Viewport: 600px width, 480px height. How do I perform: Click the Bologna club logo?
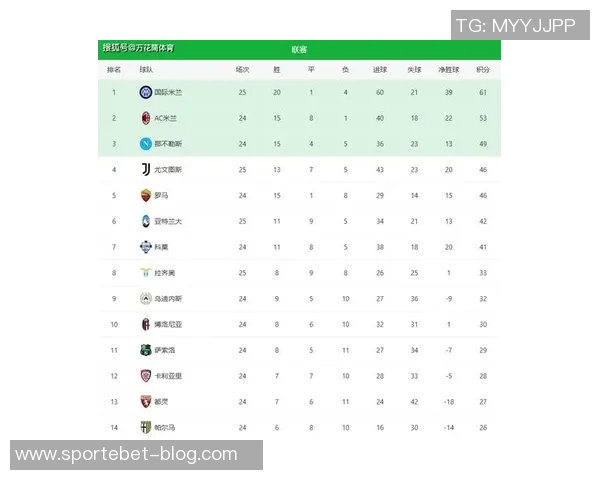click(x=145, y=324)
